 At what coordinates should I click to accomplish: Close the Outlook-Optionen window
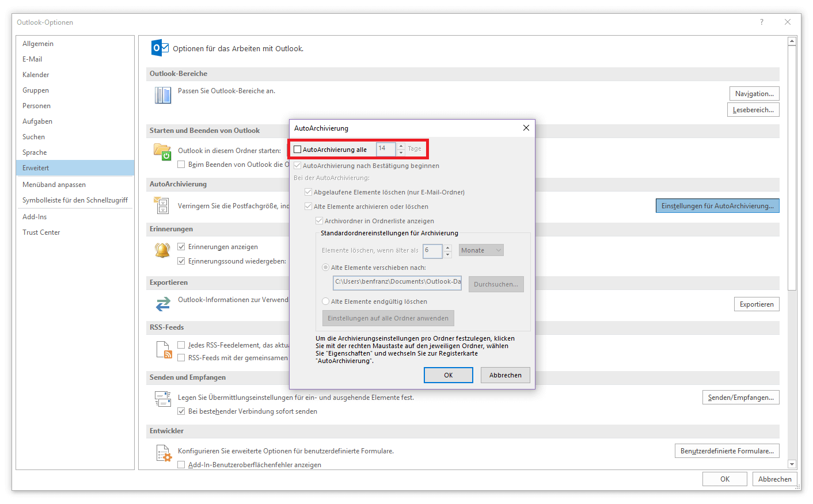(x=788, y=22)
